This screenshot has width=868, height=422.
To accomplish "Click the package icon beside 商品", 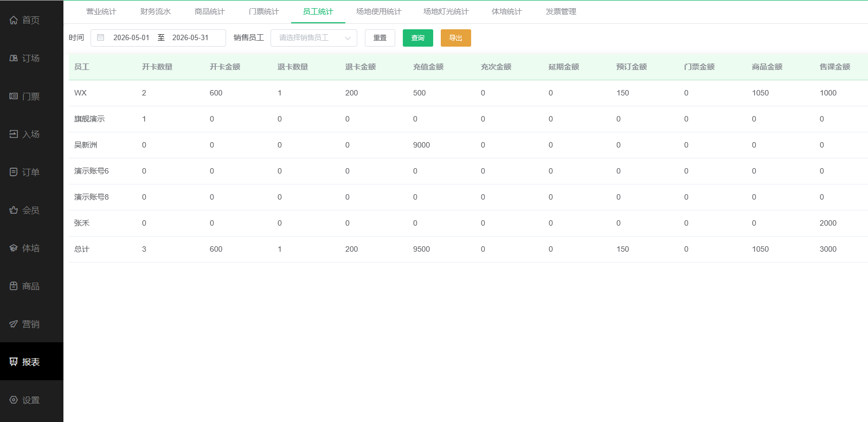I will [14, 286].
